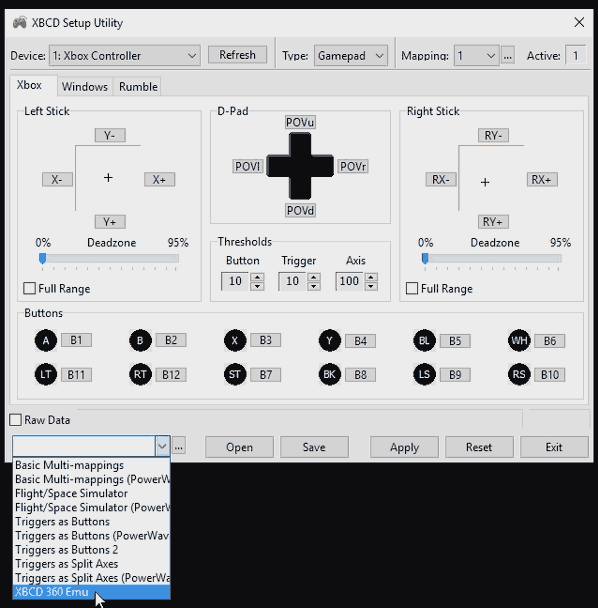Switch to the Windows tab
The height and width of the screenshot is (608, 598).
tap(85, 86)
